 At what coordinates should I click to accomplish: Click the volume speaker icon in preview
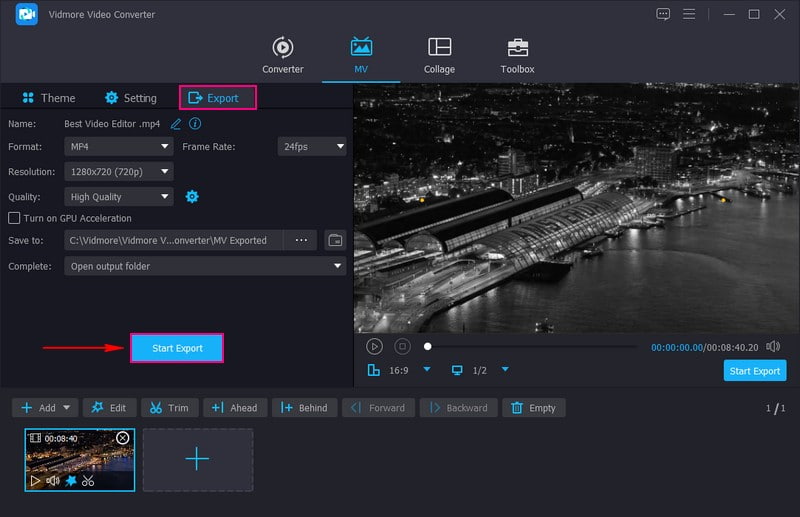[x=773, y=346]
